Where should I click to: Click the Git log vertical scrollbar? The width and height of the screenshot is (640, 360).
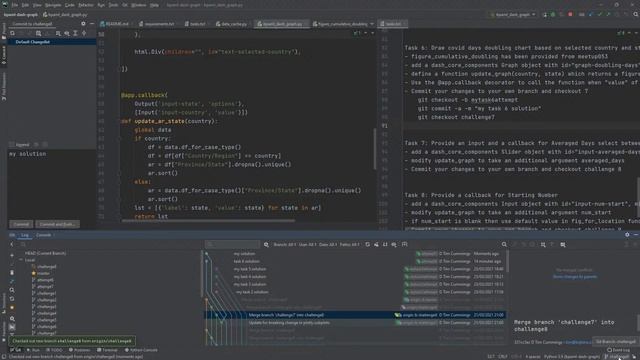coord(507,261)
